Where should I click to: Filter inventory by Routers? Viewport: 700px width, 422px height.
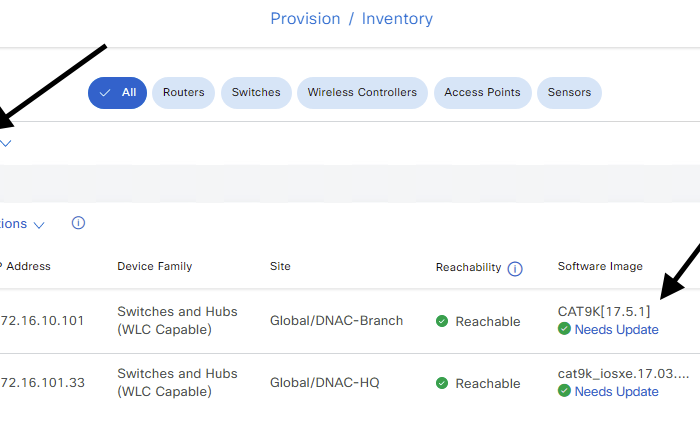click(x=183, y=93)
